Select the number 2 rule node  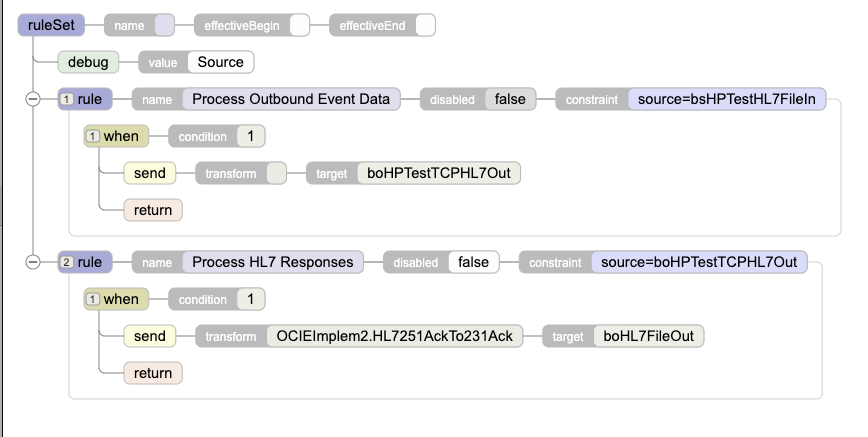(85, 262)
